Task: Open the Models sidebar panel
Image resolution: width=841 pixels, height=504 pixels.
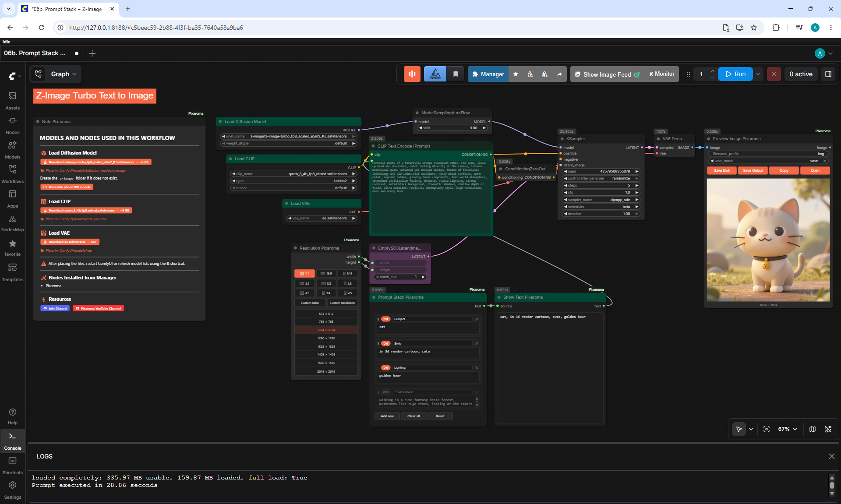Action: [x=13, y=150]
